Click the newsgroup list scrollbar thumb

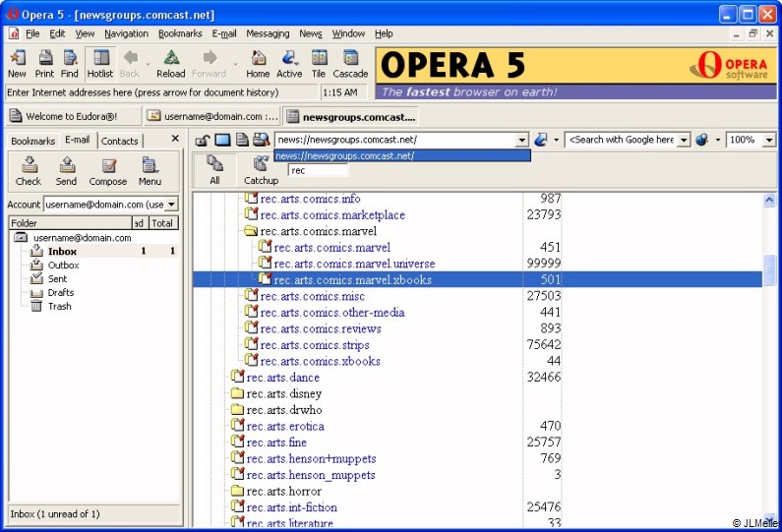[x=770, y=269]
